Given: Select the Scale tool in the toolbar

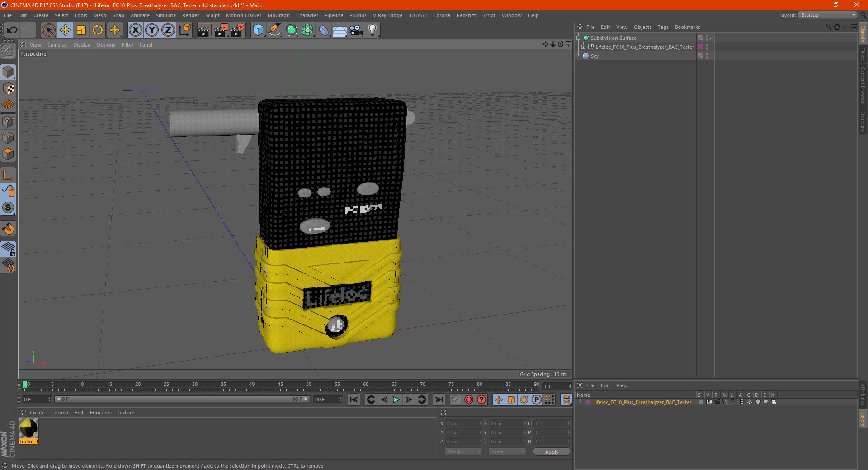Looking at the screenshot, I should 81,30.
